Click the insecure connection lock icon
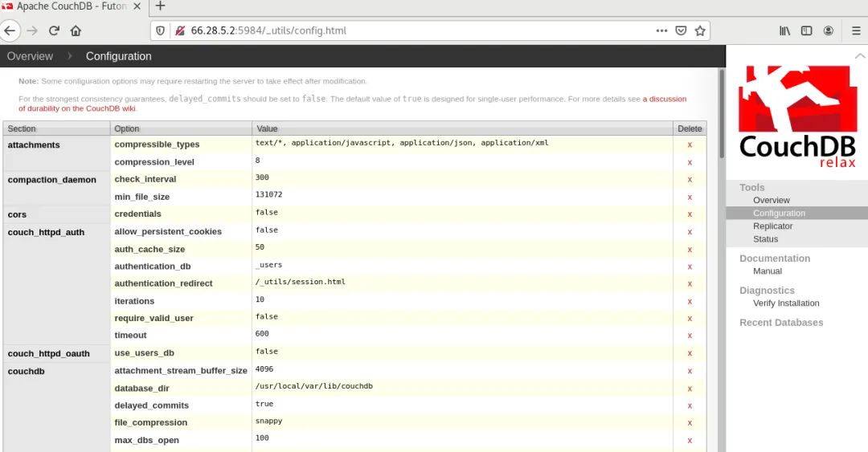The height and width of the screenshot is (452, 868). point(179,31)
